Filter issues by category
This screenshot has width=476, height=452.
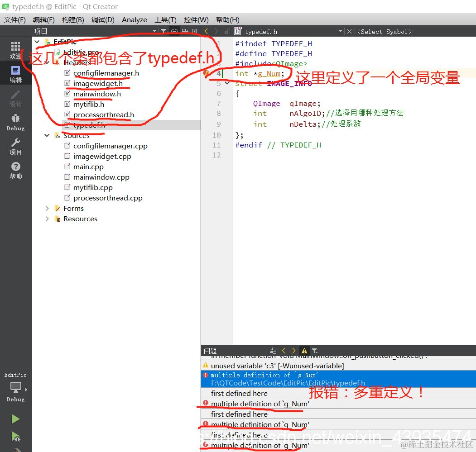315,351
